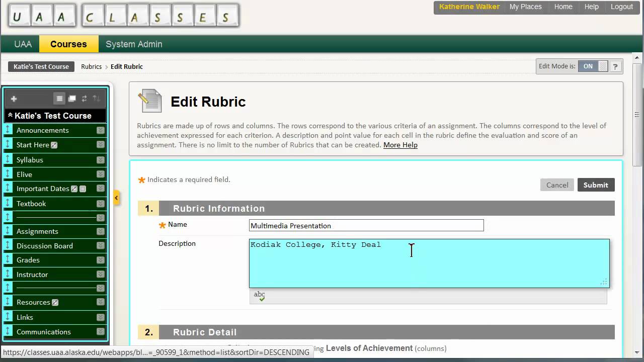Open course menu in new window icon
The width and height of the screenshot is (644, 362).
pos(72,99)
